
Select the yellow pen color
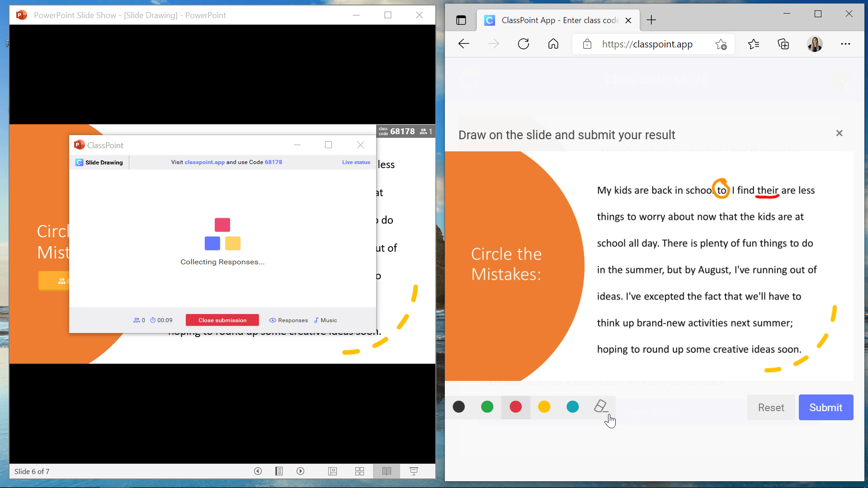click(x=544, y=407)
